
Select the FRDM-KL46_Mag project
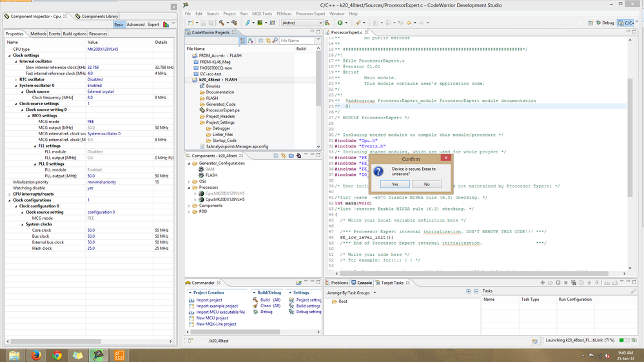[x=212, y=62]
